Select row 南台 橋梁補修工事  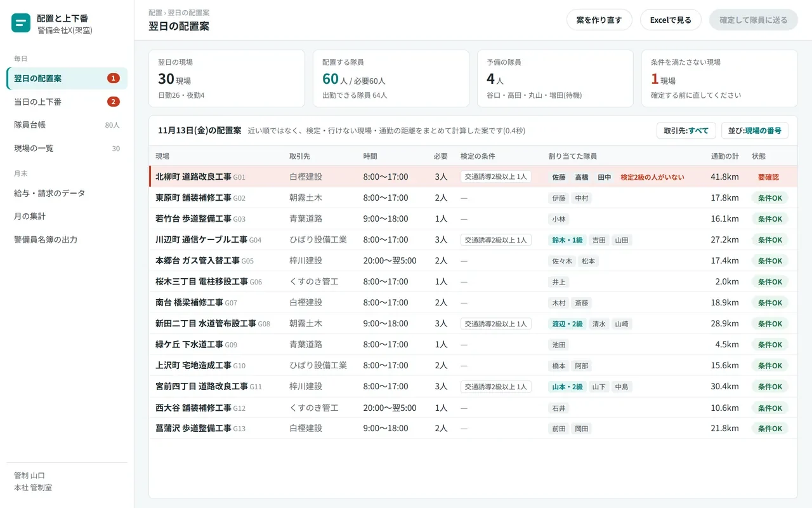pyautogui.click(x=473, y=302)
